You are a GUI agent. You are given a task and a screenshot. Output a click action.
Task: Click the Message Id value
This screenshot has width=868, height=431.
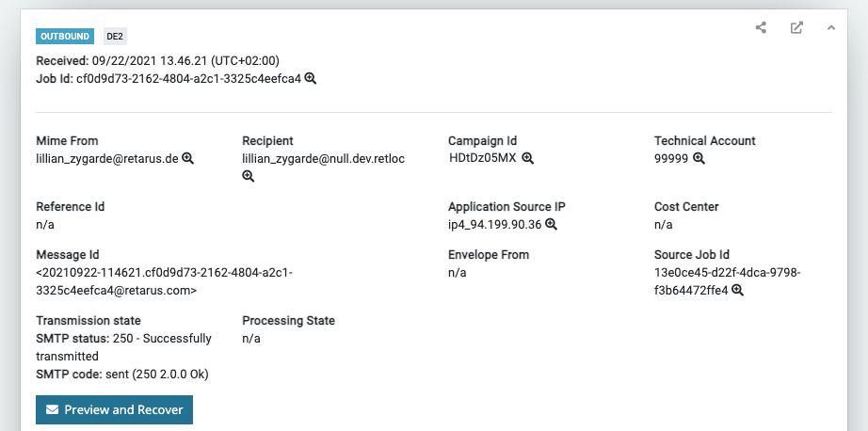click(x=164, y=281)
